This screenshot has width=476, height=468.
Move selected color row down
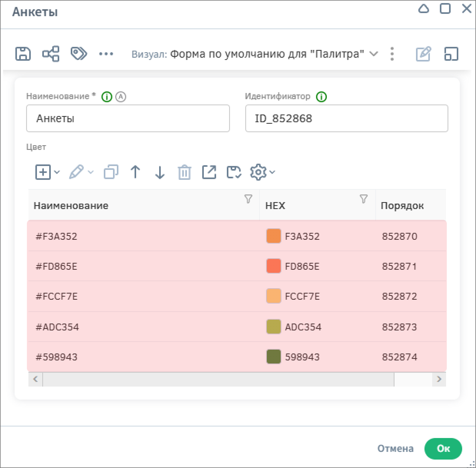(160, 172)
